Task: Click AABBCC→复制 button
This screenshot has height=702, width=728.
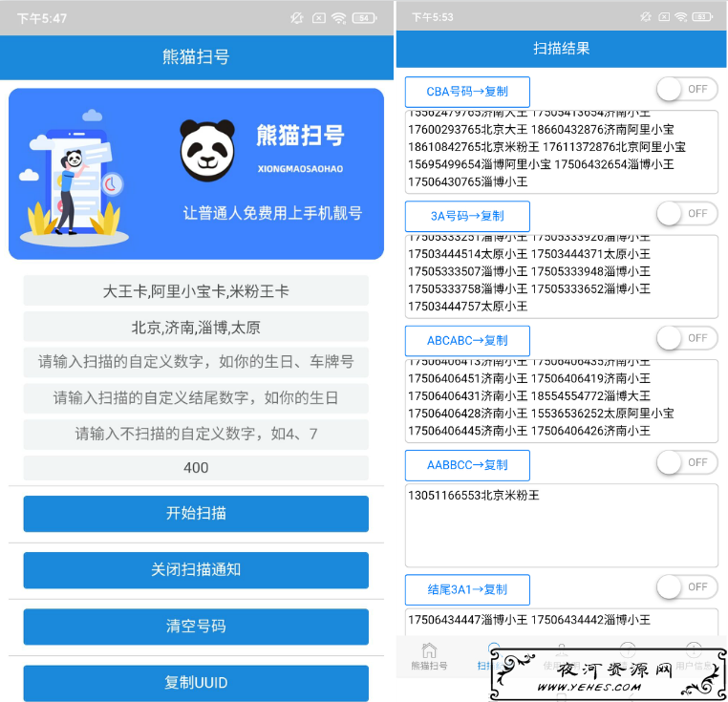Action: tap(467, 465)
